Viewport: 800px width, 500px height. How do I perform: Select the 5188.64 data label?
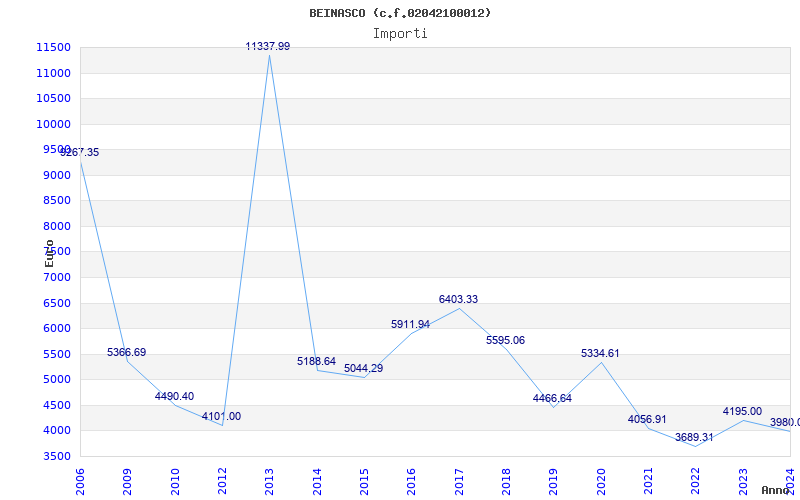pyautogui.click(x=316, y=361)
